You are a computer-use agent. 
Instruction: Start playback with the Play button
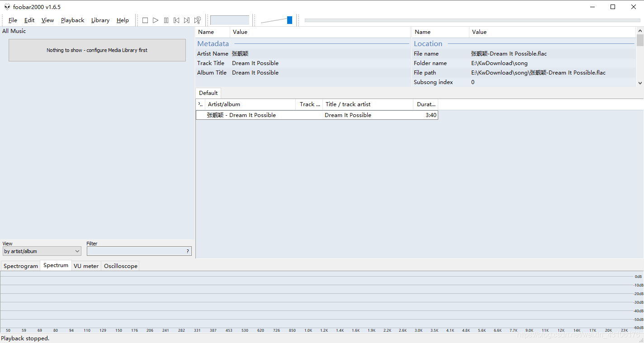pos(156,20)
